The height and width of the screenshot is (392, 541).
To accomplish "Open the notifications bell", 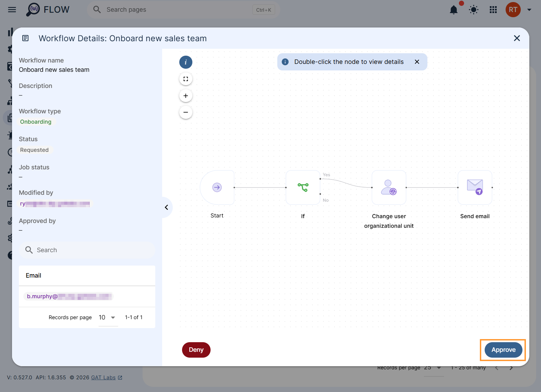I will [454, 10].
